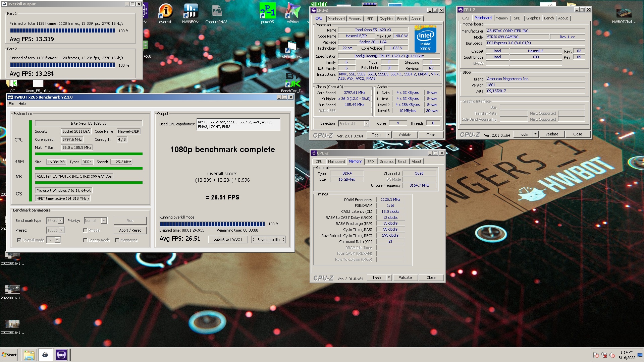Open the Preset 1080p dropdown
This screenshot has width=644, height=362.
coord(55,230)
